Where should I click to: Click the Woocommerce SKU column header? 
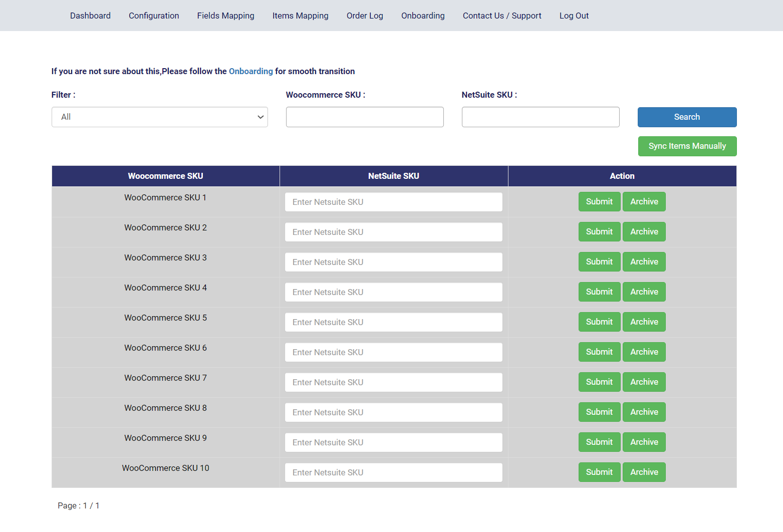click(165, 176)
